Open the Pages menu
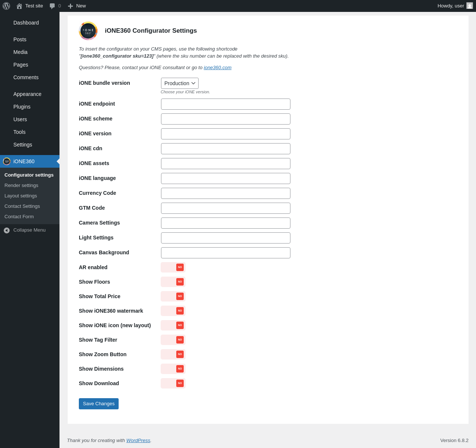 click(x=30, y=65)
